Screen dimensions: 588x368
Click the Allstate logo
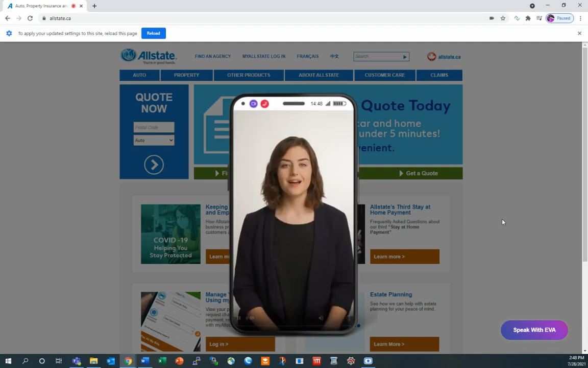click(x=149, y=56)
